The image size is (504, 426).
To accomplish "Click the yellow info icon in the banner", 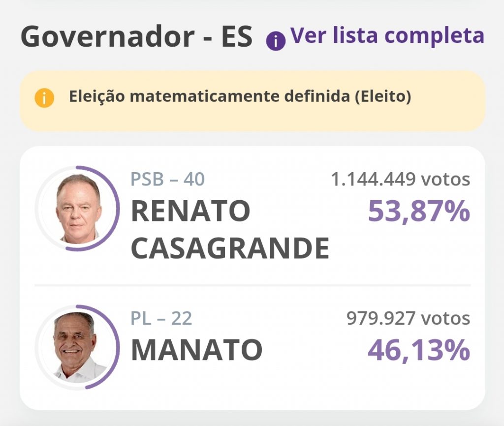I will (44, 98).
